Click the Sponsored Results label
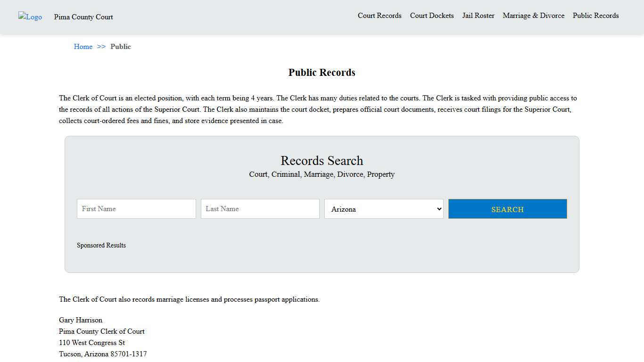Image resolution: width=644 pixels, height=362 pixels. 101,245
